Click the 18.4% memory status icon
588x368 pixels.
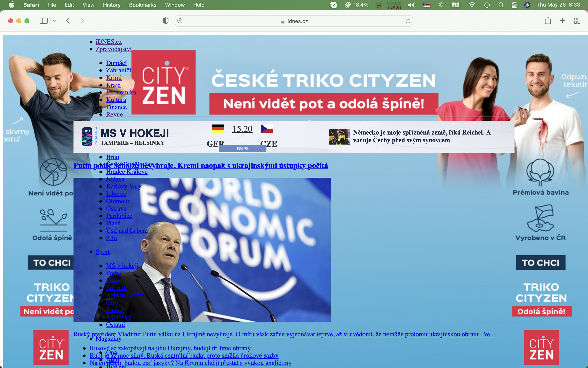(356, 5)
